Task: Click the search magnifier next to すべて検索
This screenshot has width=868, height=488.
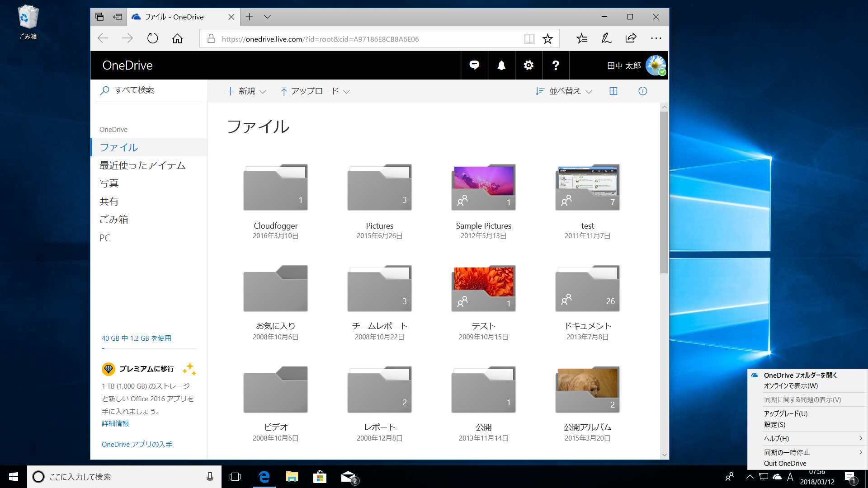Action: (x=105, y=90)
